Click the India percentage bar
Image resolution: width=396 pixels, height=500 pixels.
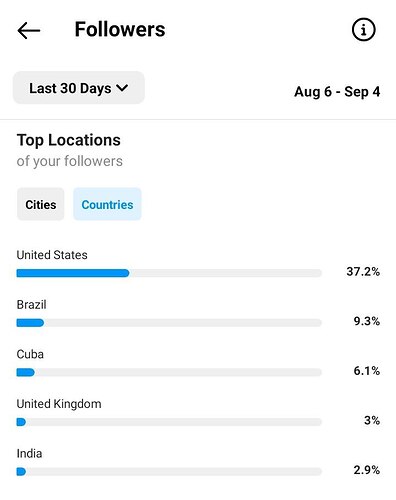coord(169,472)
